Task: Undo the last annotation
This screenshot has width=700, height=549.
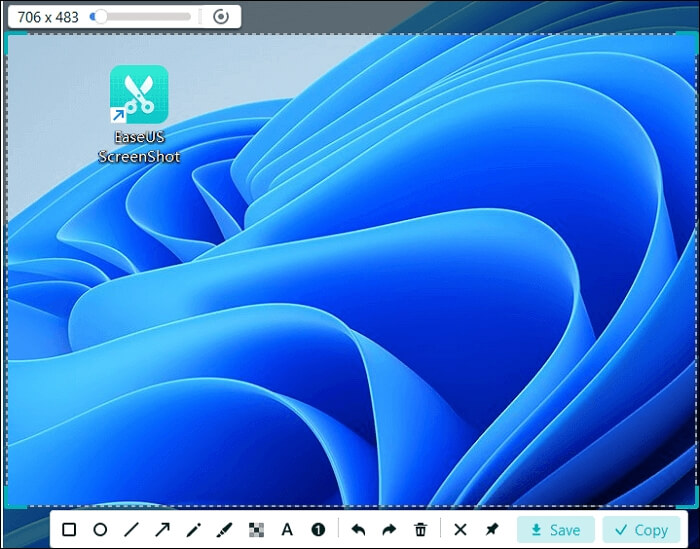Action: pyautogui.click(x=358, y=530)
